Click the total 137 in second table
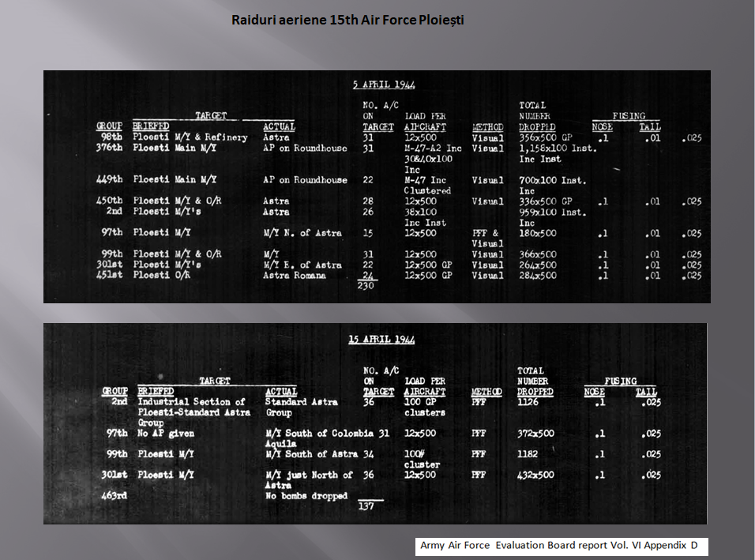The width and height of the screenshot is (755, 560). [366, 506]
